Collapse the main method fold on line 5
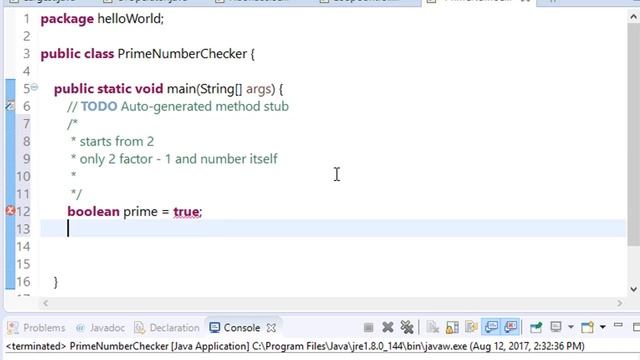Image resolution: width=640 pixels, height=360 pixels. tap(35, 87)
